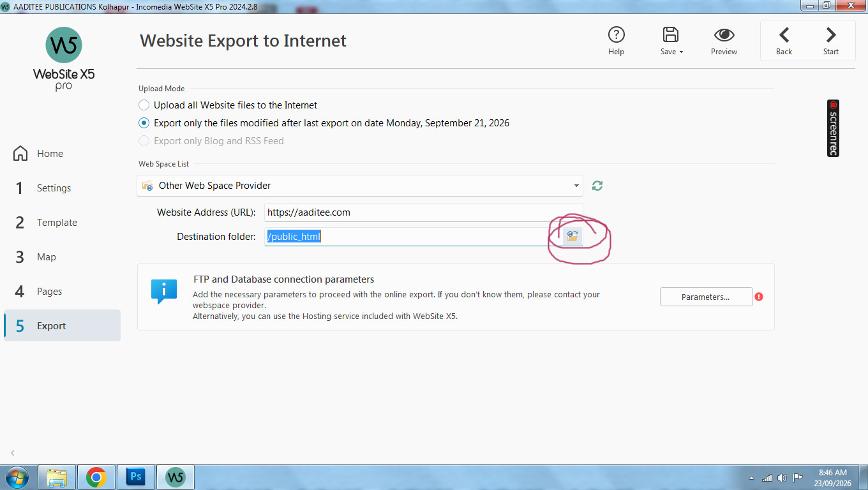
Task: Open the Help icon
Action: pyautogui.click(x=616, y=34)
